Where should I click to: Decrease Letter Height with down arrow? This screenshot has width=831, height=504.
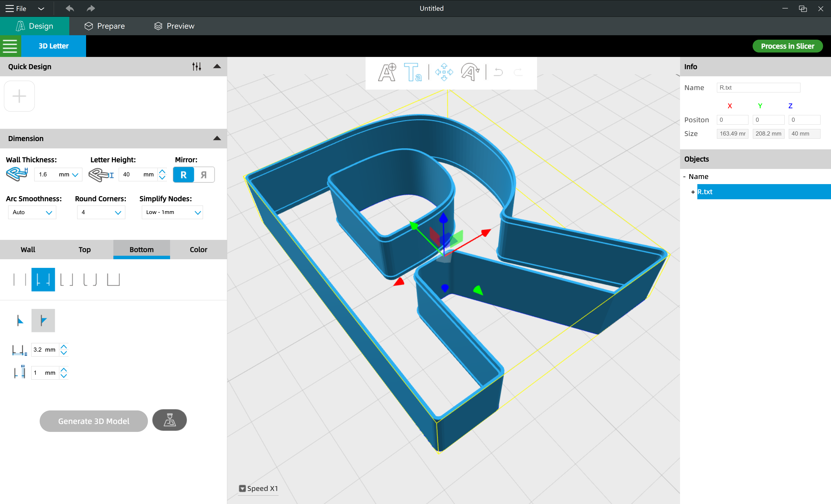click(x=162, y=178)
